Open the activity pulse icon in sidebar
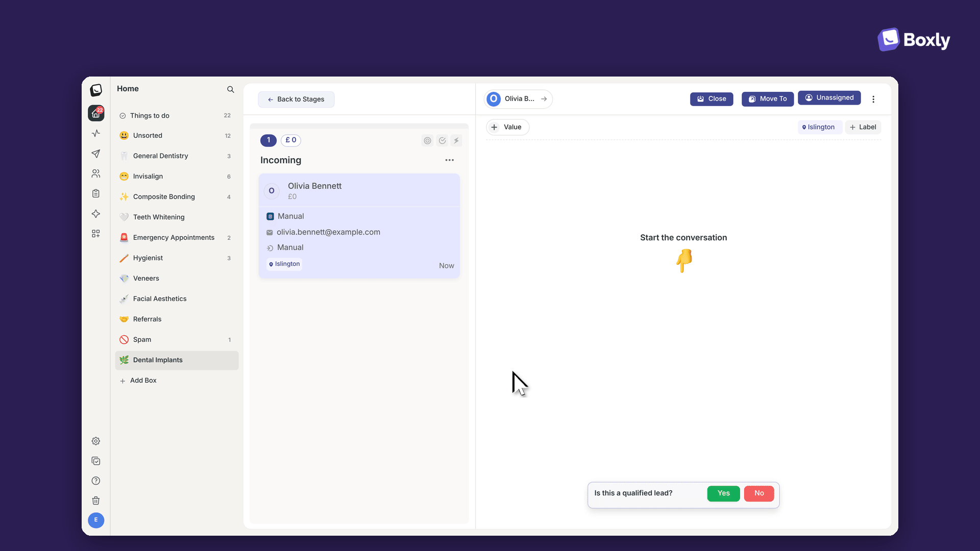This screenshot has height=551, width=980. point(96,134)
